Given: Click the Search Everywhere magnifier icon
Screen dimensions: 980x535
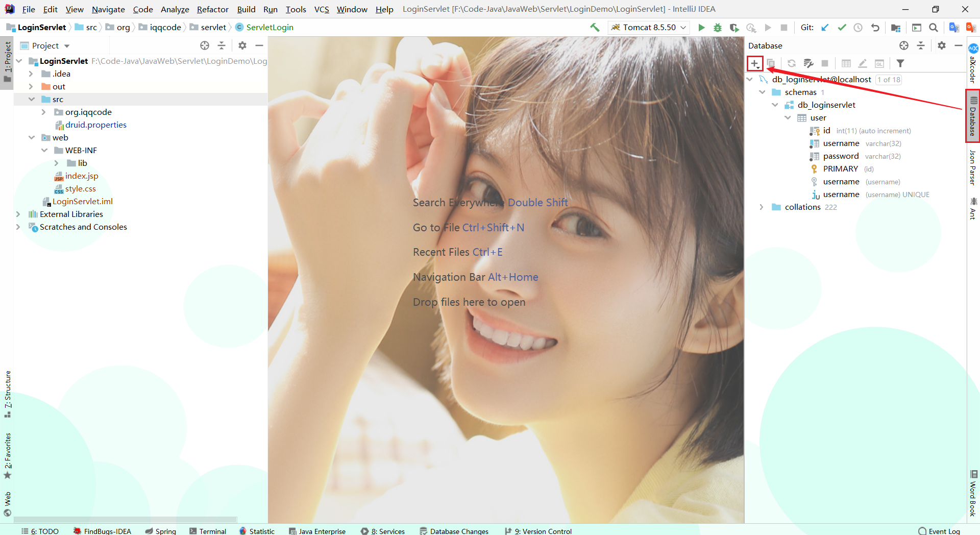Looking at the screenshot, I should pos(934,27).
